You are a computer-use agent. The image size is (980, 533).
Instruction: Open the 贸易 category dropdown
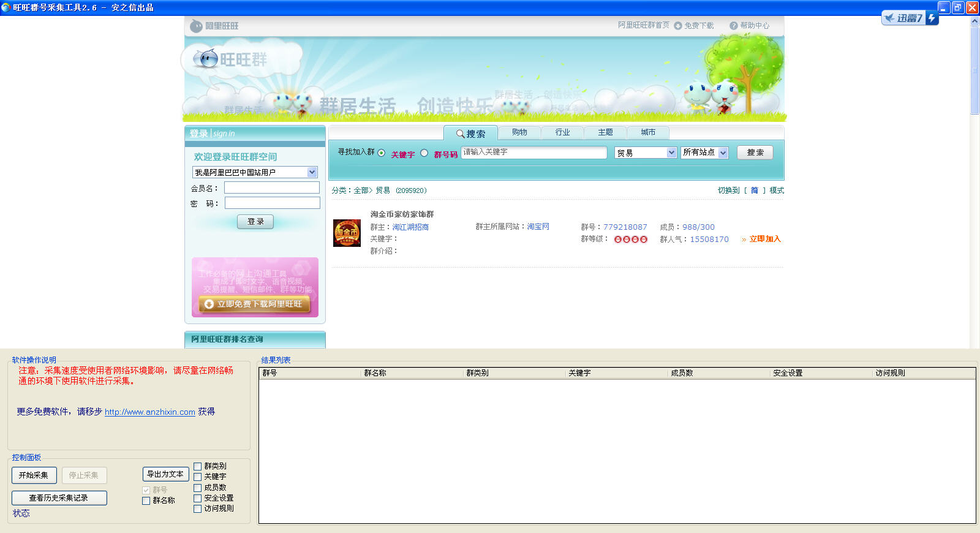click(646, 153)
